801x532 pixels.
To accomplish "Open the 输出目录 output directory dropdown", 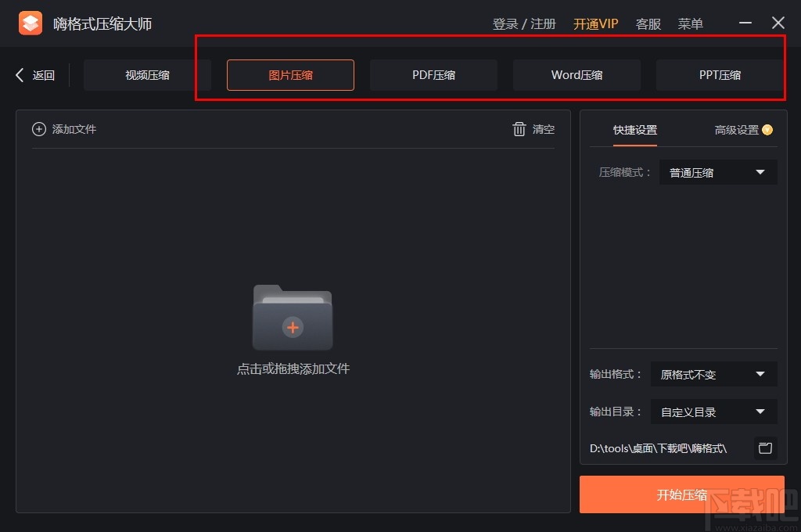I will tap(713, 412).
